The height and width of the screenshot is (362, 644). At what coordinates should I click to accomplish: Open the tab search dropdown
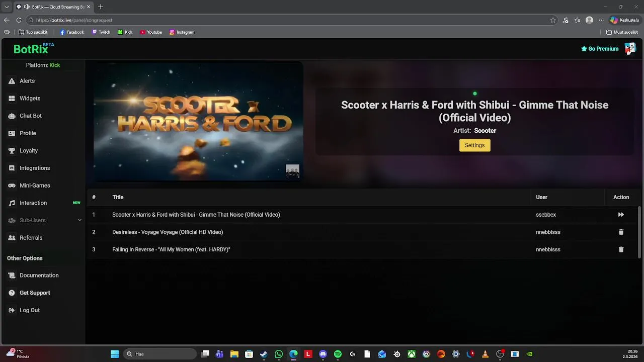(x=6, y=7)
